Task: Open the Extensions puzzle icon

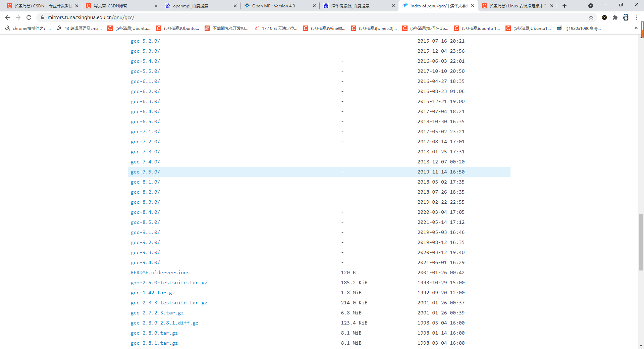Action: tap(615, 17)
